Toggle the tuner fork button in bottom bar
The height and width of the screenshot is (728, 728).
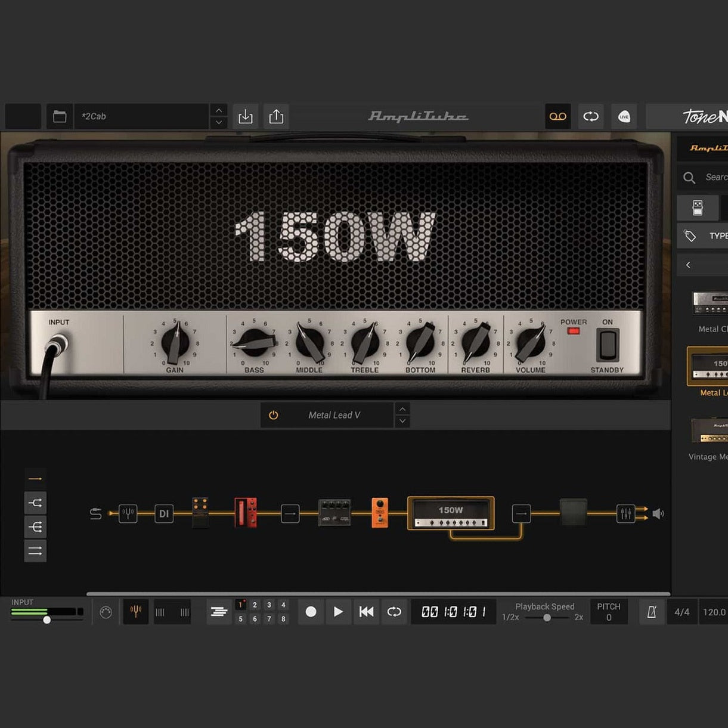[136, 612]
